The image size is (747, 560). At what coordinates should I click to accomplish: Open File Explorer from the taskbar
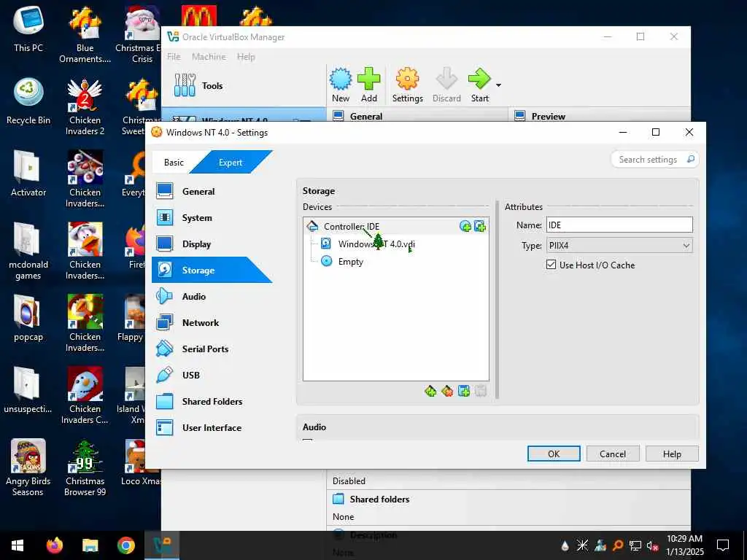pos(90,545)
